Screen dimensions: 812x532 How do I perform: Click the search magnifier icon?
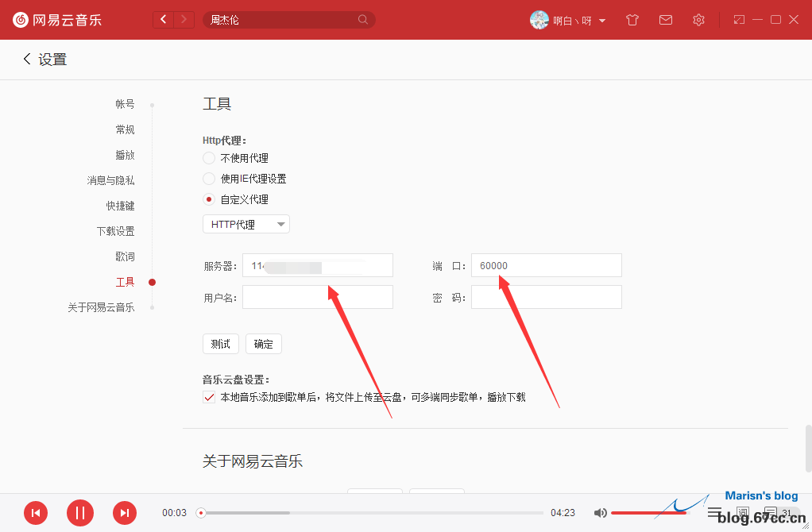point(363,20)
